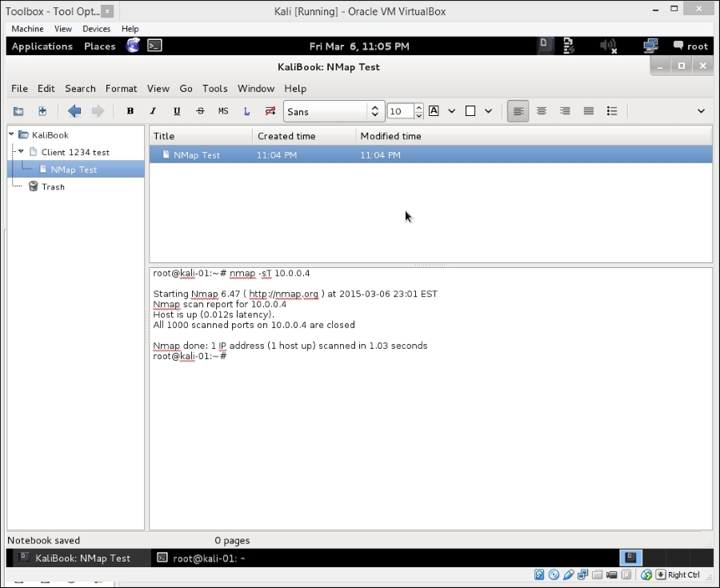Open the text color dropdown arrow
720x588 pixels.
click(451, 111)
